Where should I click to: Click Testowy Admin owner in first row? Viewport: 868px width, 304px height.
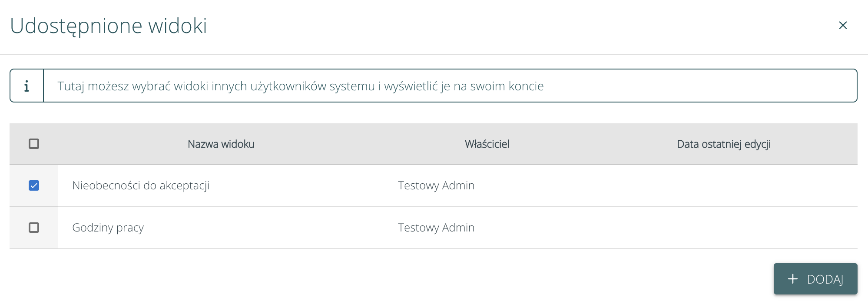436,185
